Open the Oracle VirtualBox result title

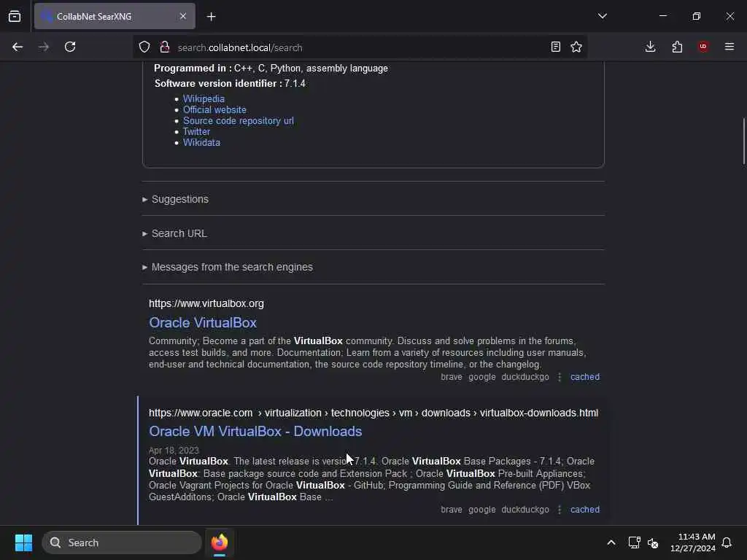[x=203, y=323]
